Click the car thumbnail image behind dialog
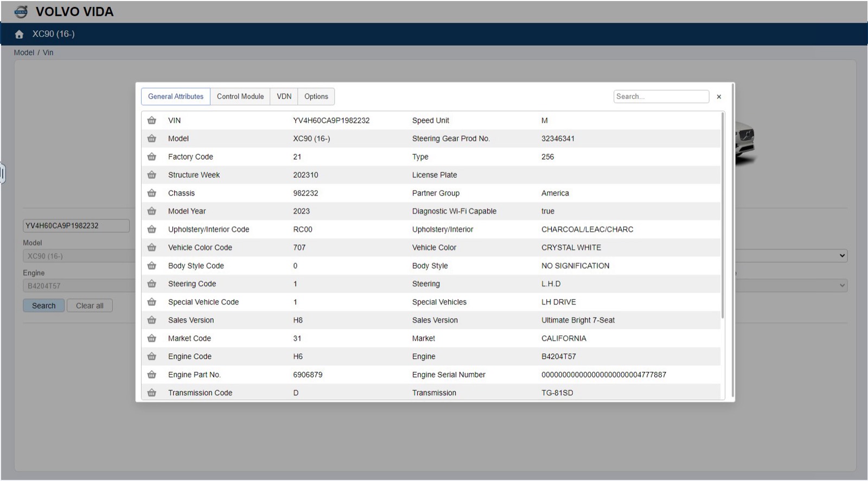 click(746, 142)
